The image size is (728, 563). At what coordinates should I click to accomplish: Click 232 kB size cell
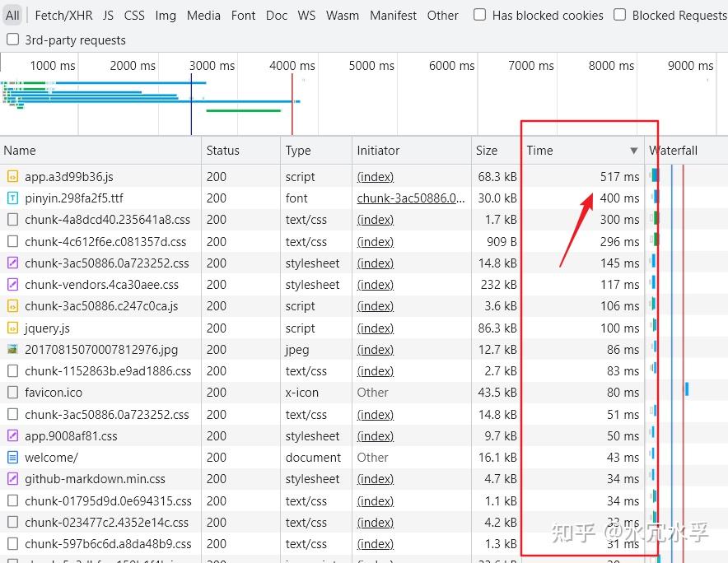(x=498, y=285)
